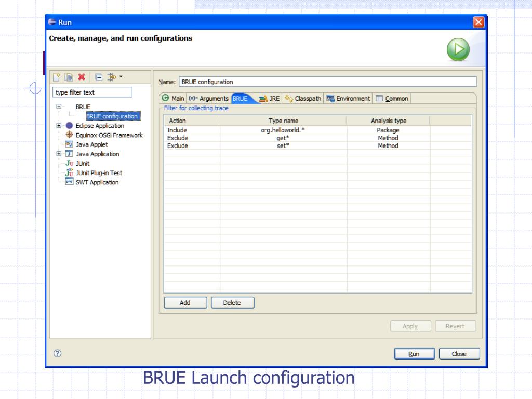Switch to the BRUE tab

242,98
